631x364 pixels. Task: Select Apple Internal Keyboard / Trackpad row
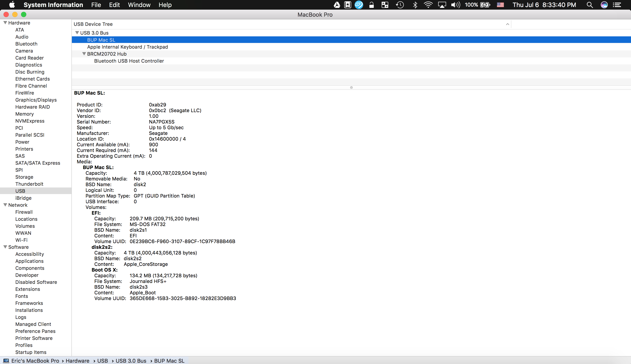[x=127, y=47]
